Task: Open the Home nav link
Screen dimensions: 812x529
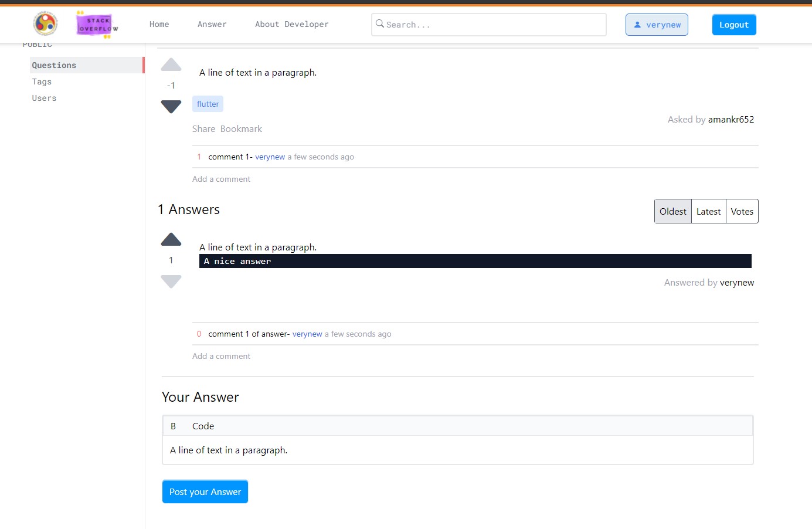Action: coord(159,25)
